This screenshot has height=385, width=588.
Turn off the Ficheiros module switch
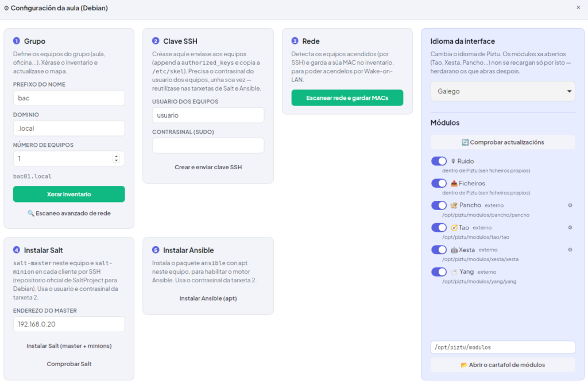pos(439,183)
